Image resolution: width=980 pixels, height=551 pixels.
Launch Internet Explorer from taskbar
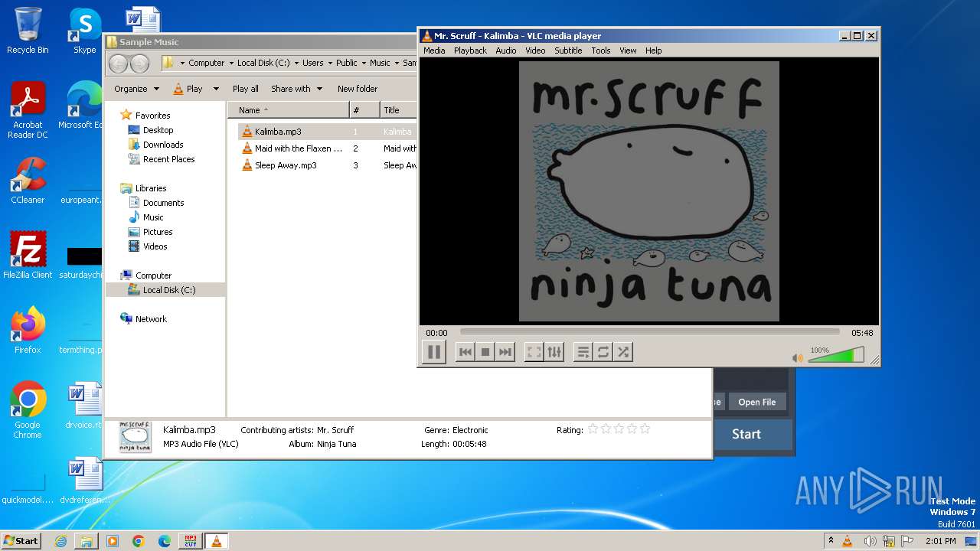(60, 541)
